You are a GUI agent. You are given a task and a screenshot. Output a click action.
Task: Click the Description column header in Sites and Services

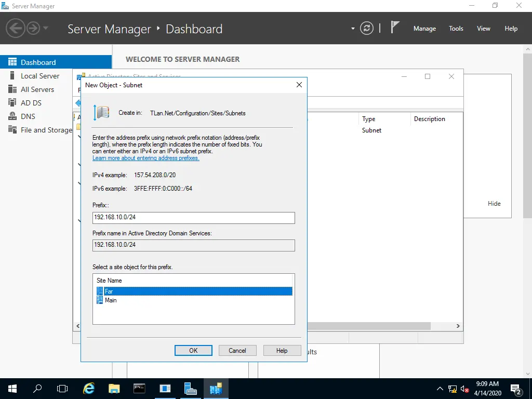[x=436, y=119]
